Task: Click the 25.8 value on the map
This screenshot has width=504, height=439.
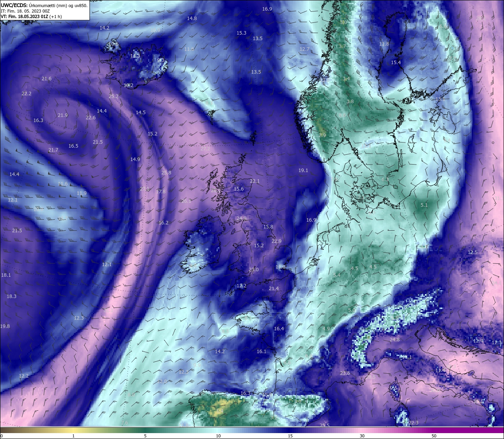Action: pyautogui.click(x=166, y=173)
